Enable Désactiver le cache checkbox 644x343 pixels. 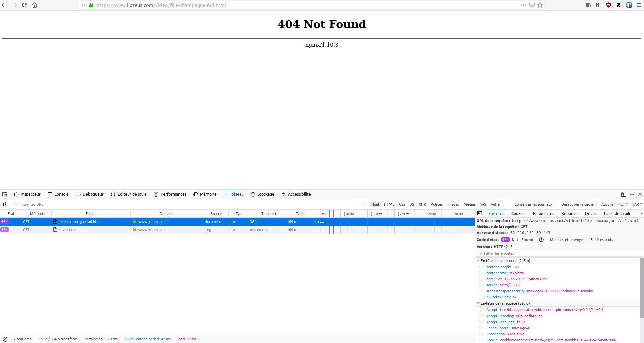(x=558, y=204)
